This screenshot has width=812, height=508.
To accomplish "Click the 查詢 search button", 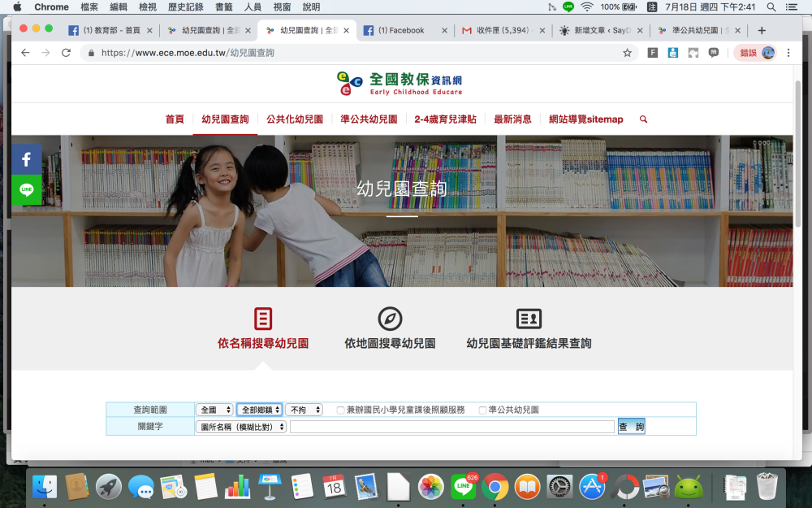I will 631,427.
